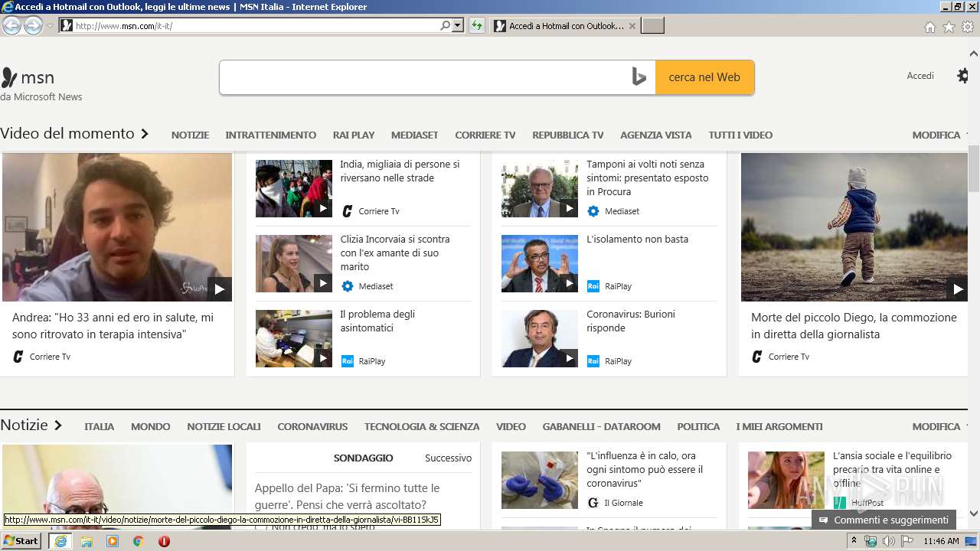Screen dimensions: 980x551
Task: Play 'Il problema degli asintomatici' video
Action: click(x=294, y=339)
